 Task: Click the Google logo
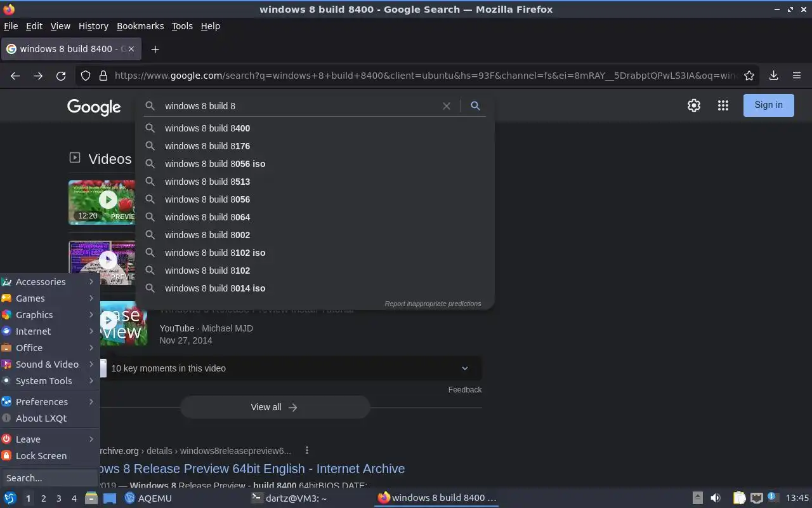[x=94, y=107]
